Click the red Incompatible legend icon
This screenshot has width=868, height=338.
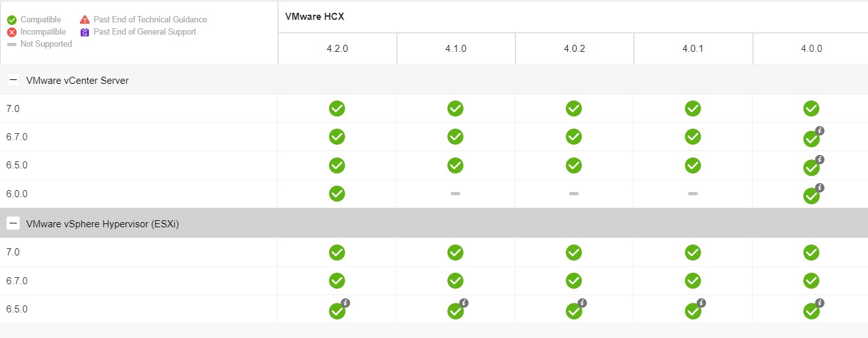(x=12, y=32)
